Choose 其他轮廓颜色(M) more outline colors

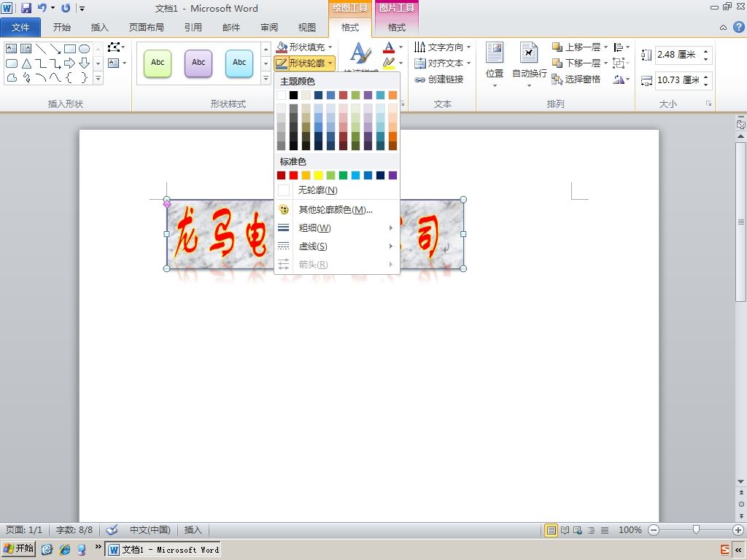(336, 209)
